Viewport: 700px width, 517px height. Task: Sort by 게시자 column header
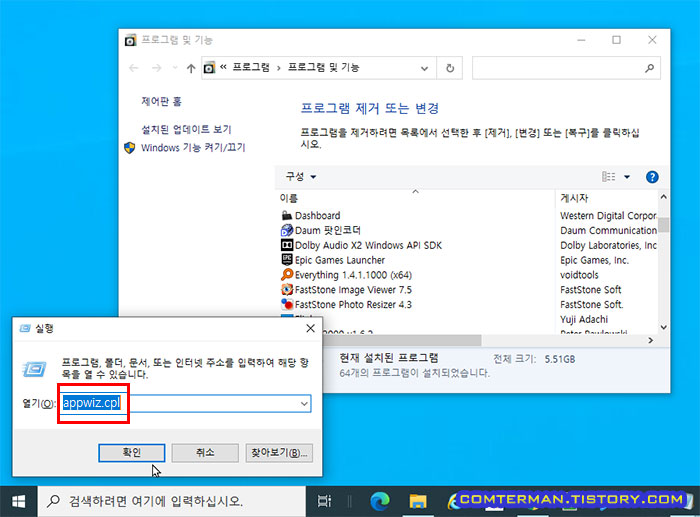[x=575, y=198]
